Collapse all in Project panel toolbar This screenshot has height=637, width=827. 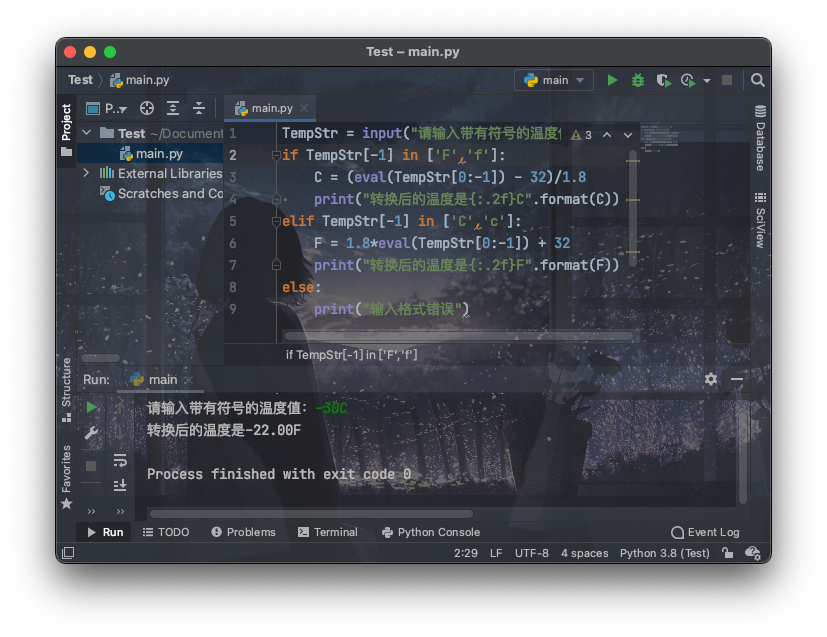coord(199,108)
